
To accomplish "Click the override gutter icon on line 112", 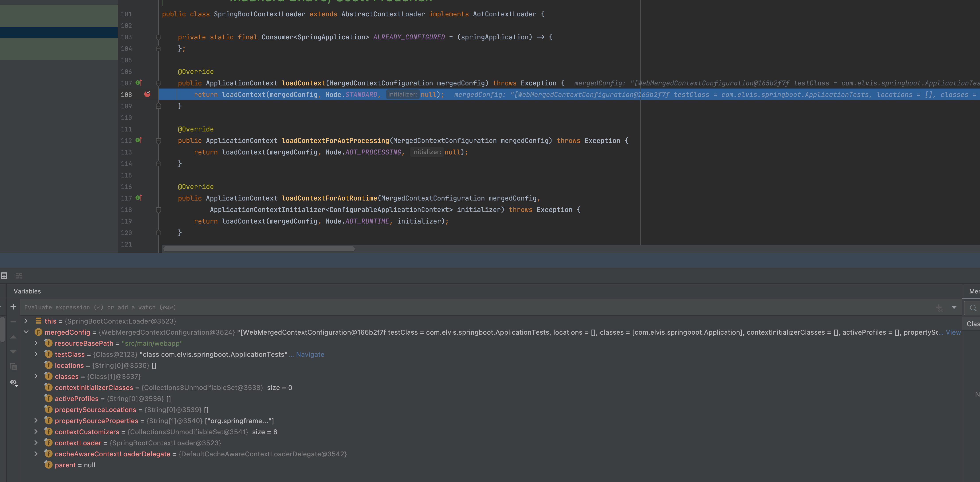I will point(139,140).
